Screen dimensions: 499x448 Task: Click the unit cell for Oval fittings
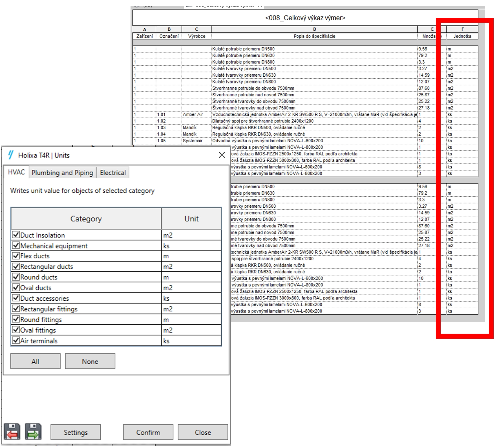[191, 330]
